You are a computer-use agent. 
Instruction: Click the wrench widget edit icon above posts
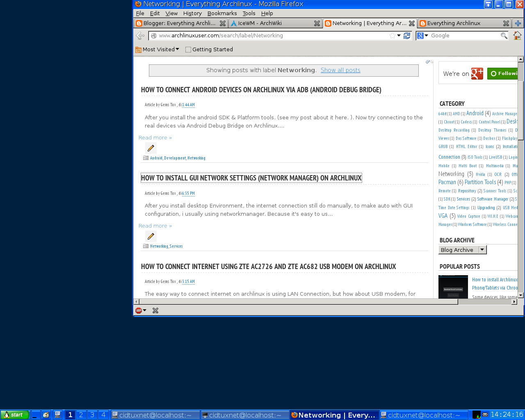coord(429,62)
